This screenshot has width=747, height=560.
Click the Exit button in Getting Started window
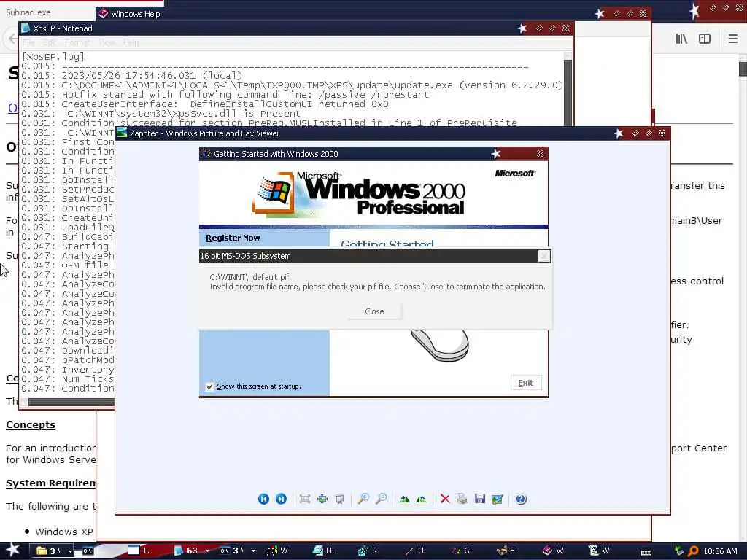[x=526, y=383]
